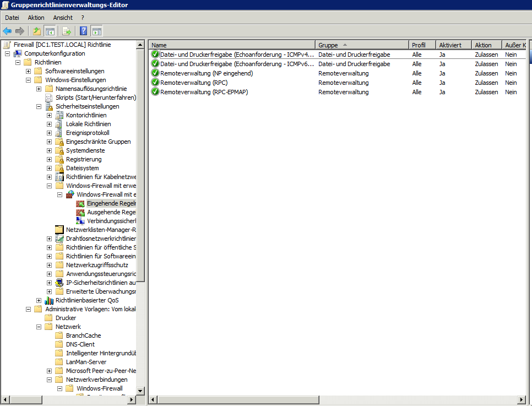Toggle the show/hide action pane icon
This screenshot has width=532, height=406.
[x=96, y=31]
